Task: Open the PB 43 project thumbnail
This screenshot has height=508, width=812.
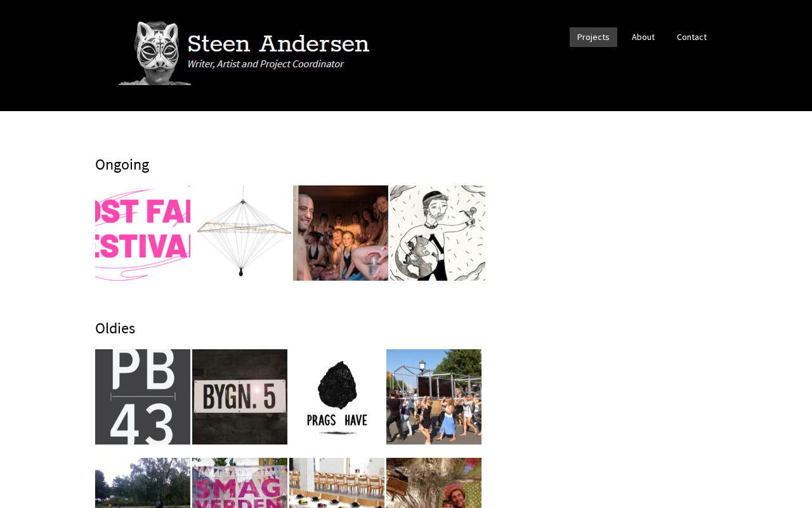Action: point(143,397)
